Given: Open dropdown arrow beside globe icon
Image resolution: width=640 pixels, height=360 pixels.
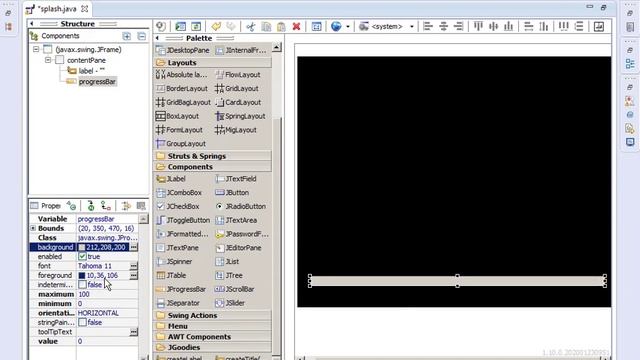Looking at the screenshot, I should 348,27.
